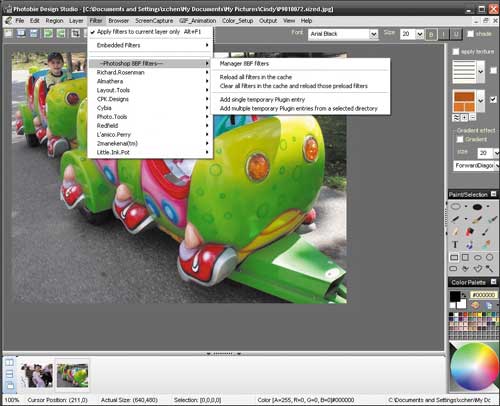Expand Richard.Roseman filter submenu

(150, 72)
